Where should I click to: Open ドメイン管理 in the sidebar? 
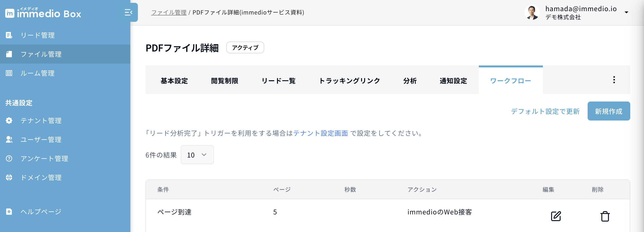pos(41,178)
